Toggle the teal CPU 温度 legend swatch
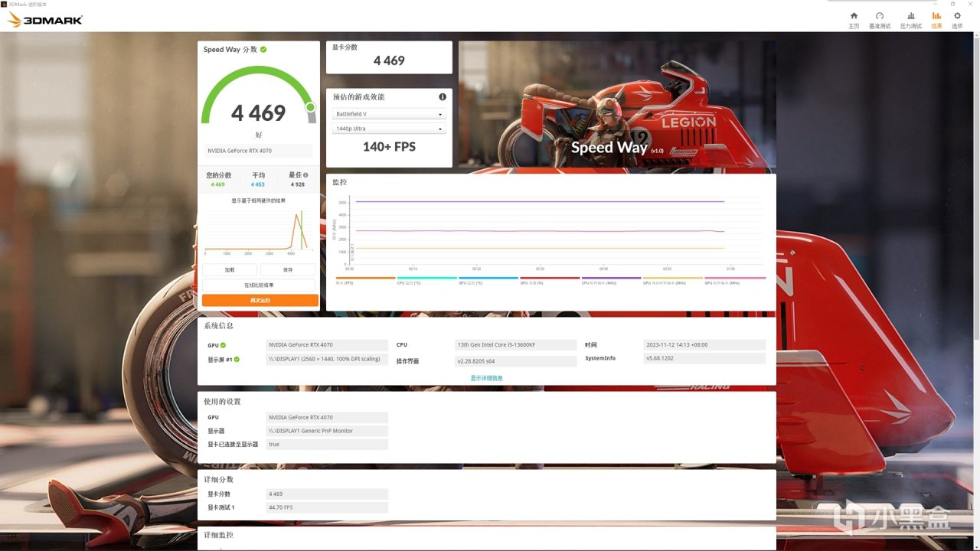Screen dimensions: 980x551 point(427,279)
